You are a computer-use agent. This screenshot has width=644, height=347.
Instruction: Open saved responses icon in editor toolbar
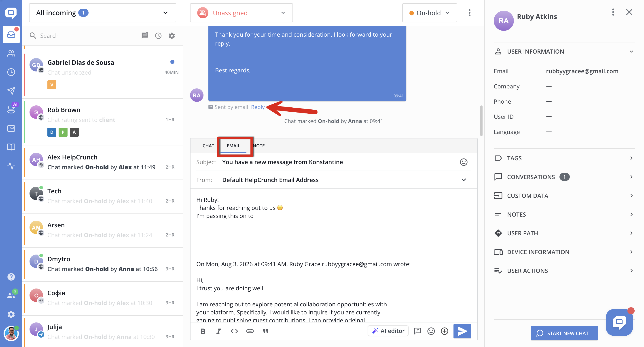(x=417, y=331)
